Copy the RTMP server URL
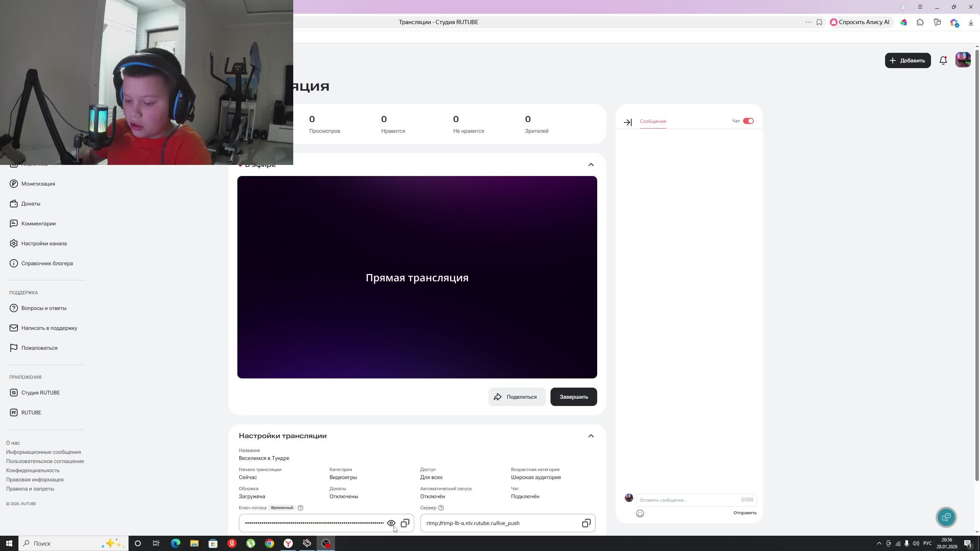Viewport: 980px width, 551px height. [x=586, y=523]
